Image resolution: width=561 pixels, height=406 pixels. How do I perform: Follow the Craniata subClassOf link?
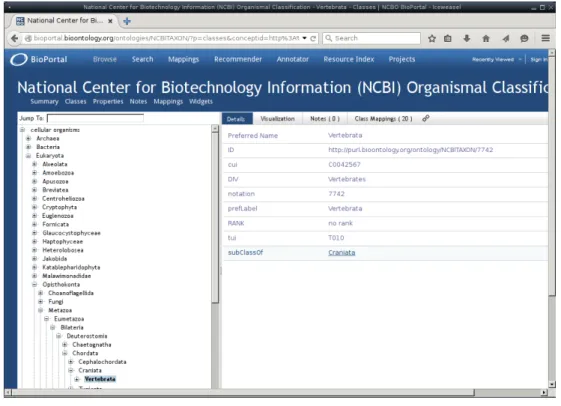(x=342, y=253)
